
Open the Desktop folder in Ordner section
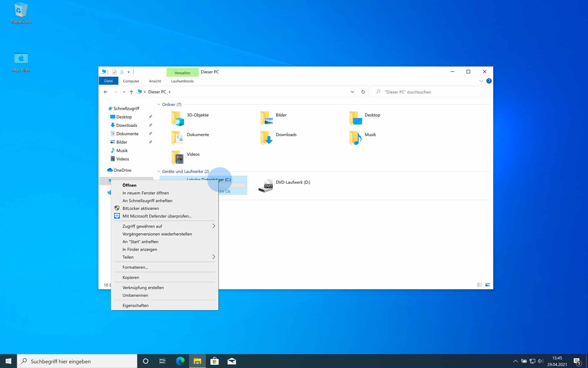click(365, 118)
